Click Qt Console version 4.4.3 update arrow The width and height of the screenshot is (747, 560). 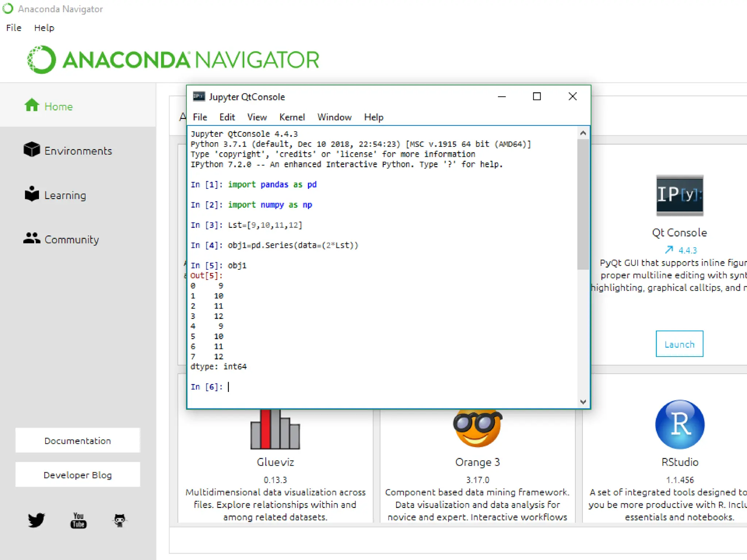(x=669, y=250)
